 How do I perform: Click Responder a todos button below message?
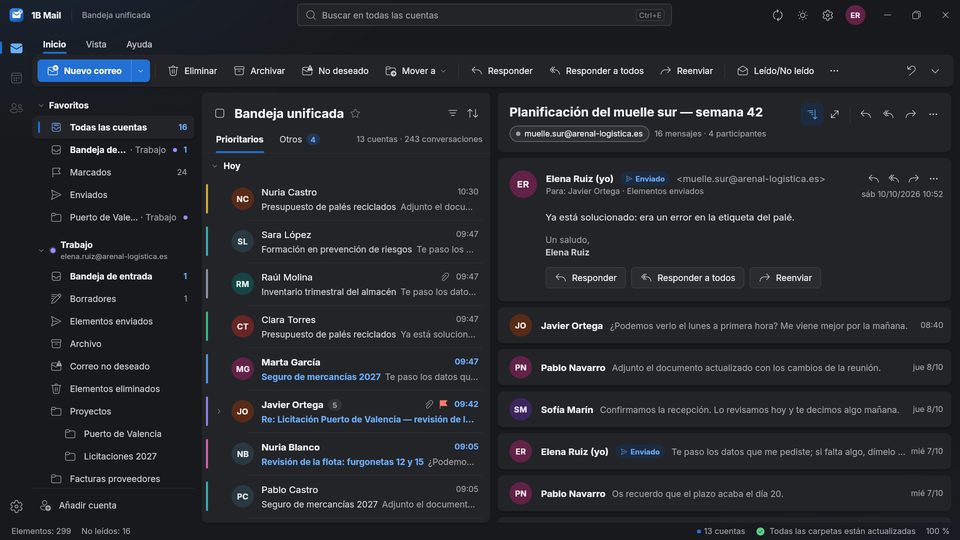pos(688,278)
